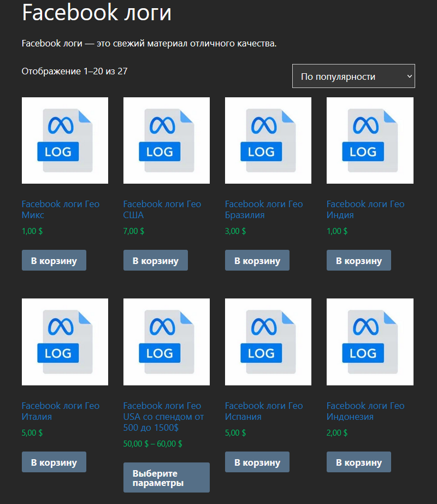Click the 'Выберите параметры' button
The width and height of the screenshot is (437, 504).
167,478
